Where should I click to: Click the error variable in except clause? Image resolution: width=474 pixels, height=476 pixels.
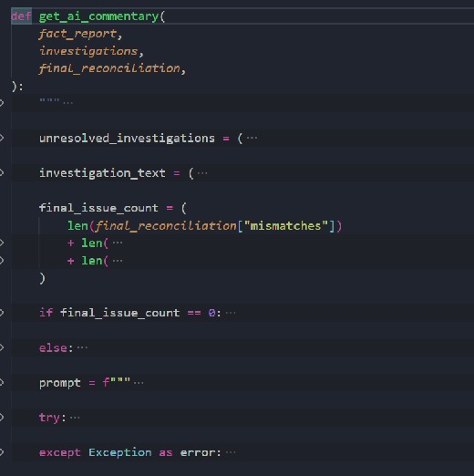coord(198,453)
